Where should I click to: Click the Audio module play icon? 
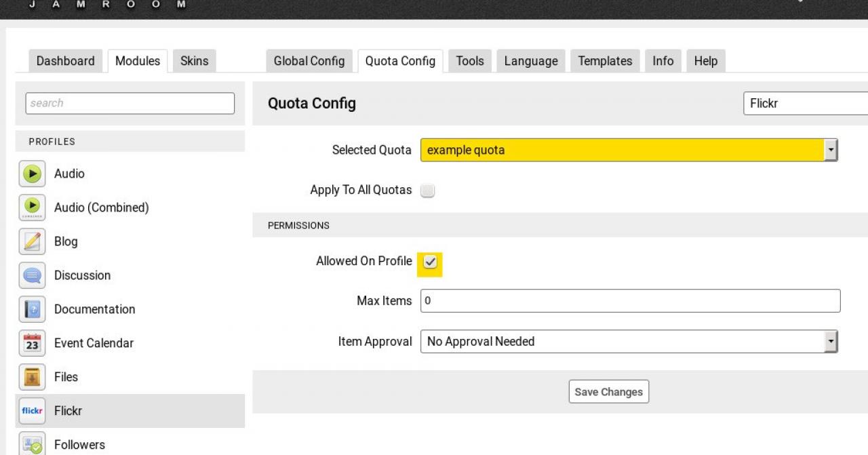(32, 174)
